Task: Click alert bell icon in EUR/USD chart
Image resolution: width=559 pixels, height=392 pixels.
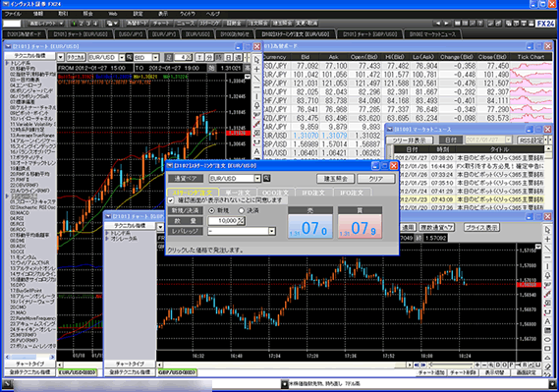Action: point(256,106)
